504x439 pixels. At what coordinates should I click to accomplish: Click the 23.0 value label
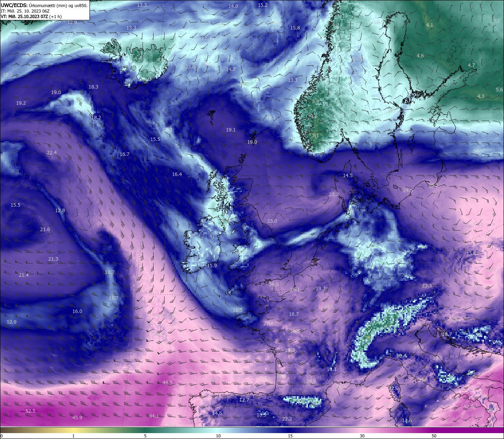point(272,221)
